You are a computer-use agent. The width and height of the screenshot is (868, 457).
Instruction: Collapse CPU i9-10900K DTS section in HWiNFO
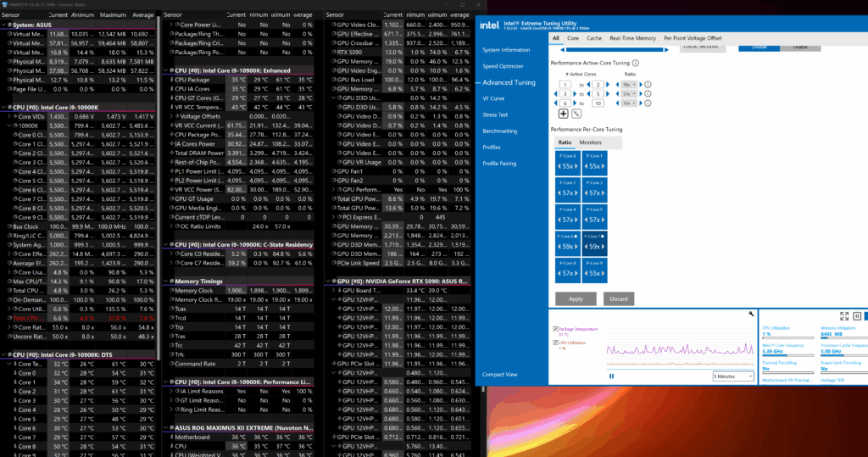(4, 355)
